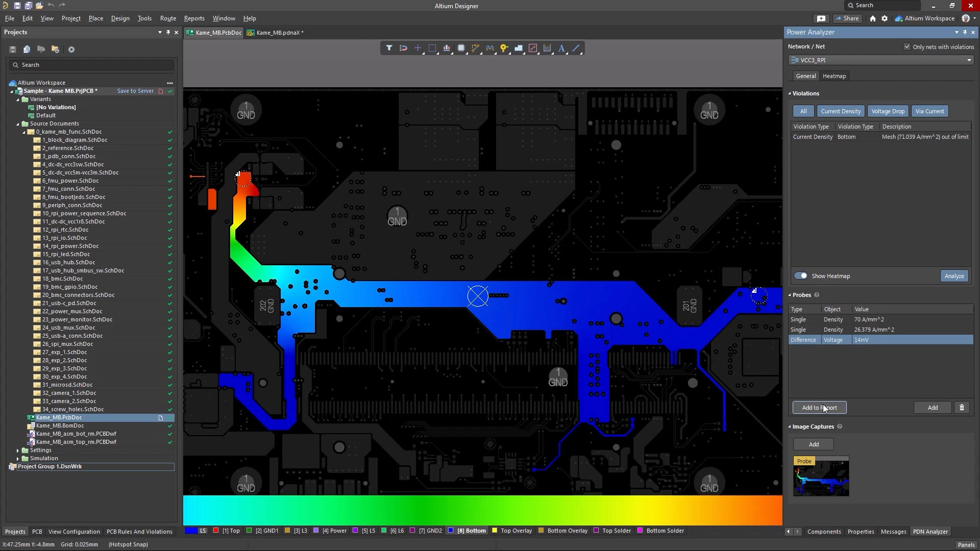Open the Probes help question mark
980x551 pixels.
point(817,295)
